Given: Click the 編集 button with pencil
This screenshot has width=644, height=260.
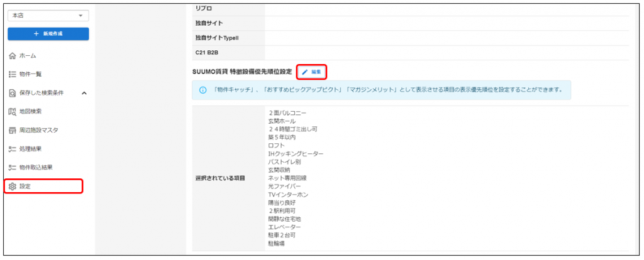Looking at the screenshot, I should (x=311, y=72).
